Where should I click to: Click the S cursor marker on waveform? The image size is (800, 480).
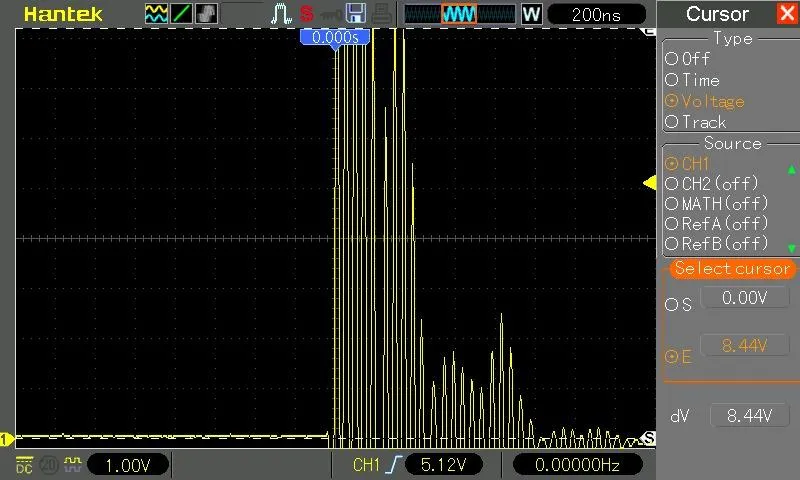tap(648, 438)
